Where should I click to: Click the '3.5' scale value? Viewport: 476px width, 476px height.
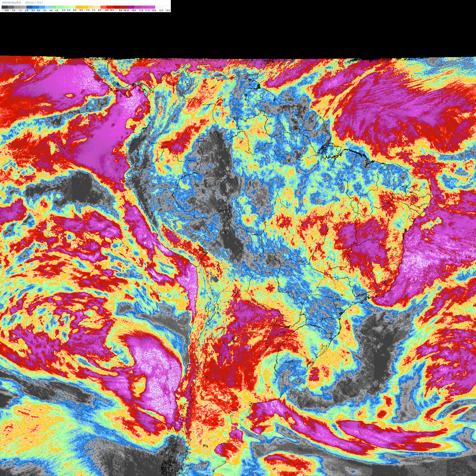45,10
